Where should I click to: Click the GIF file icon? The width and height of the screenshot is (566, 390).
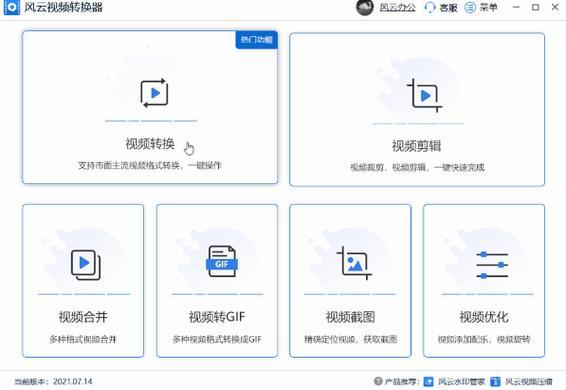(x=222, y=262)
